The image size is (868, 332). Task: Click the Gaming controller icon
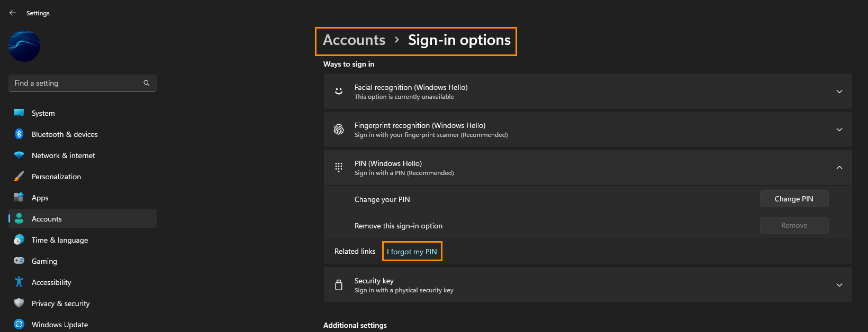pos(19,261)
